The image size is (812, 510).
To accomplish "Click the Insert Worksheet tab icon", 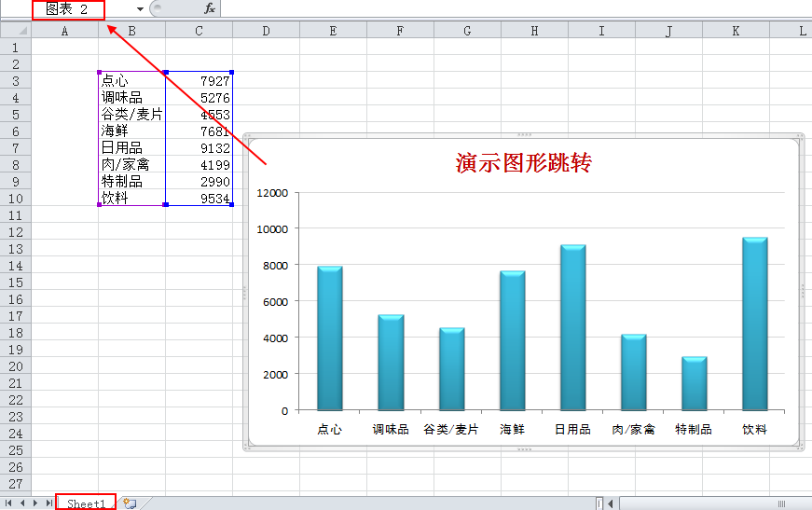I will coord(130,503).
